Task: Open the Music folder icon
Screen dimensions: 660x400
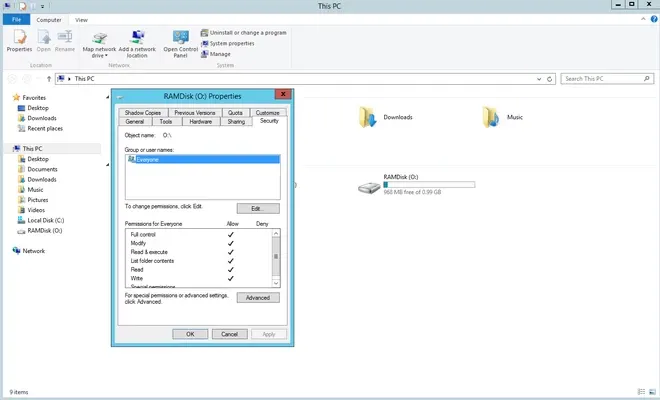Action: coord(489,118)
